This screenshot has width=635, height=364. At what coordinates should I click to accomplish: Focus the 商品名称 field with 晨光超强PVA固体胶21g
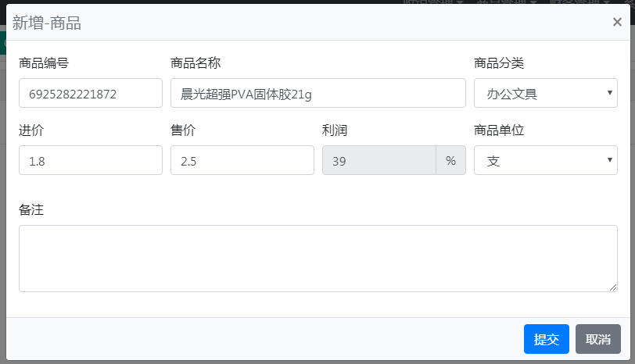pos(318,93)
